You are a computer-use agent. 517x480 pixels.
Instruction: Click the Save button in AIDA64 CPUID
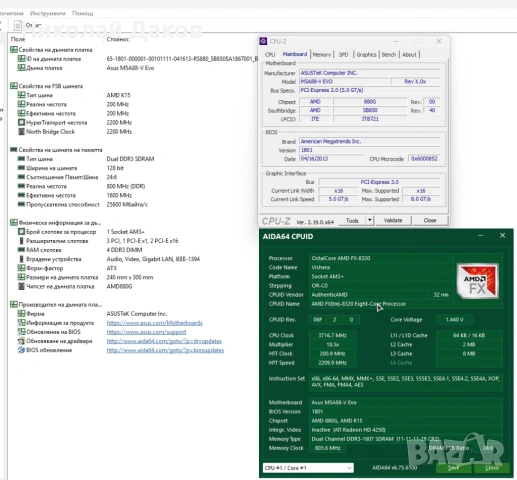(x=453, y=468)
